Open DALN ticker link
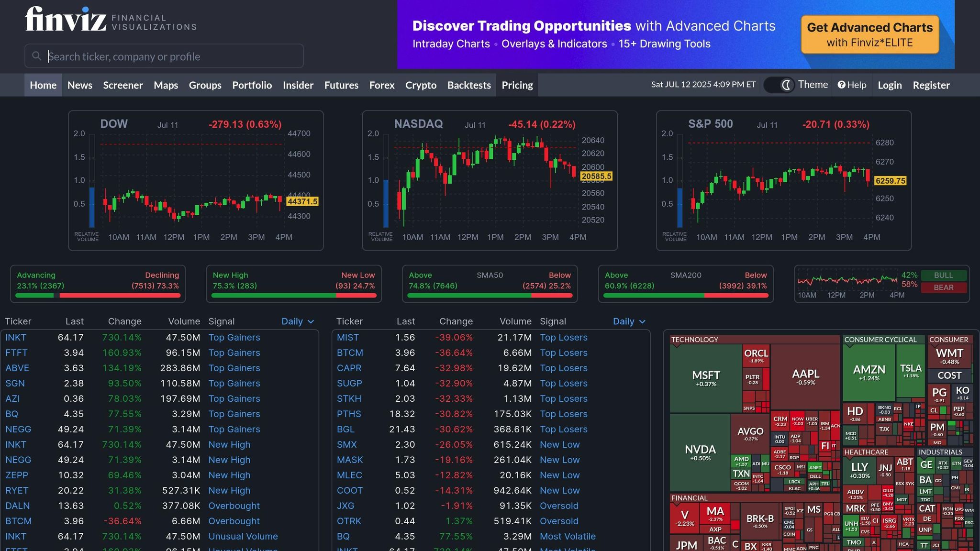980x551 pixels. pos(17,506)
